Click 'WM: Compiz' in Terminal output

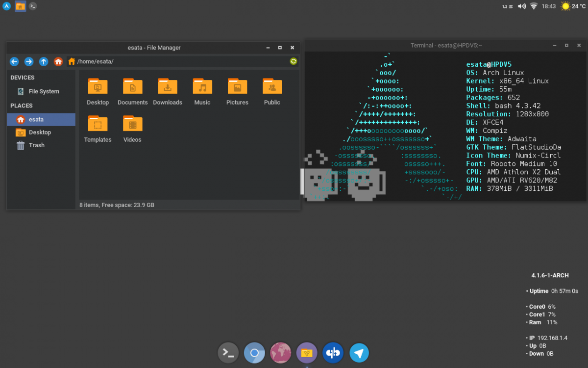tap(487, 131)
